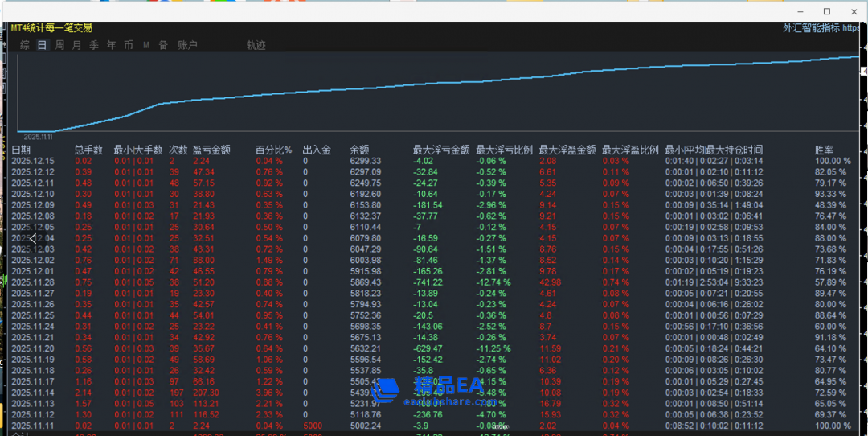Open the 年 yearly statistics tab

(x=111, y=45)
